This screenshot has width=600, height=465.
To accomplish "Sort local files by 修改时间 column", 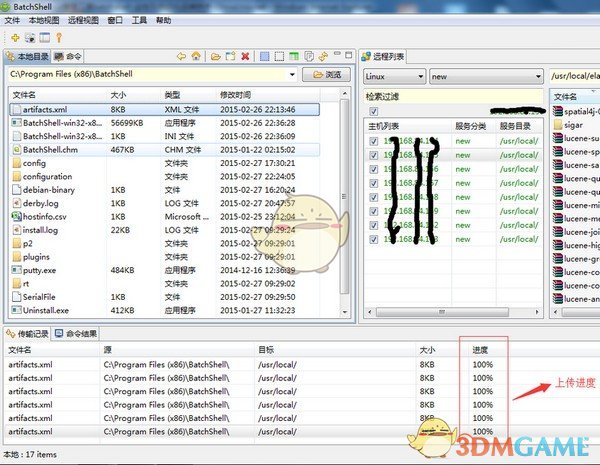I will pos(267,95).
